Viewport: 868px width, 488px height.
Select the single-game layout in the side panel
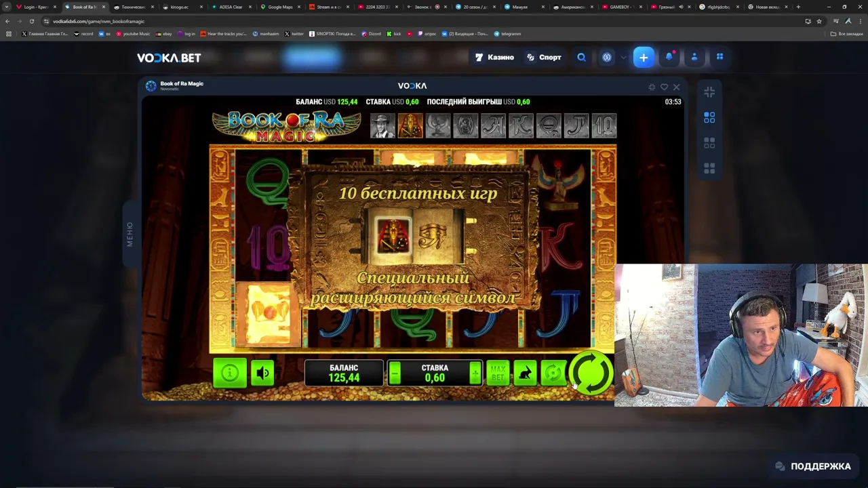[x=709, y=118]
